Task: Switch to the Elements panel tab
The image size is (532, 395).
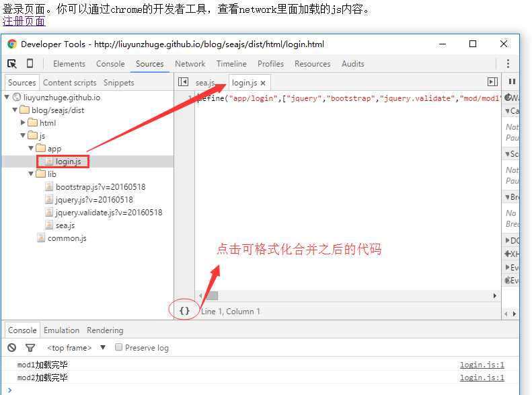Action: click(x=69, y=64)
